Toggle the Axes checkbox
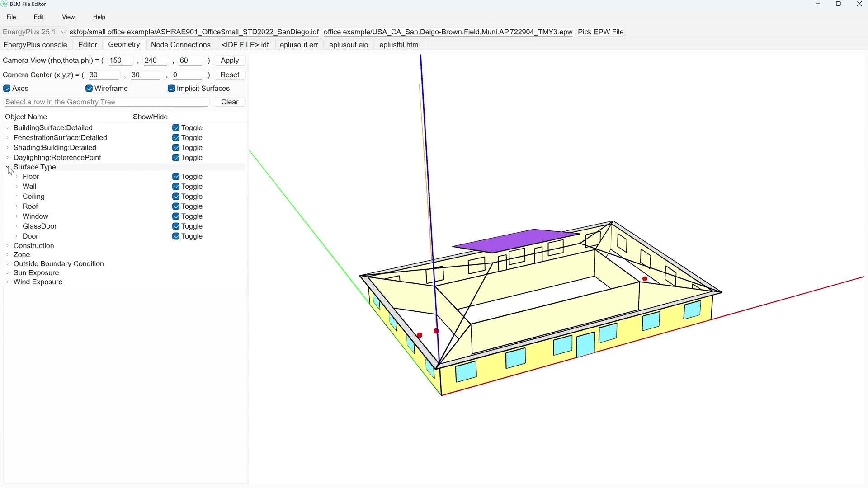The width and height of the screenshot is (868, 488). 7,89
